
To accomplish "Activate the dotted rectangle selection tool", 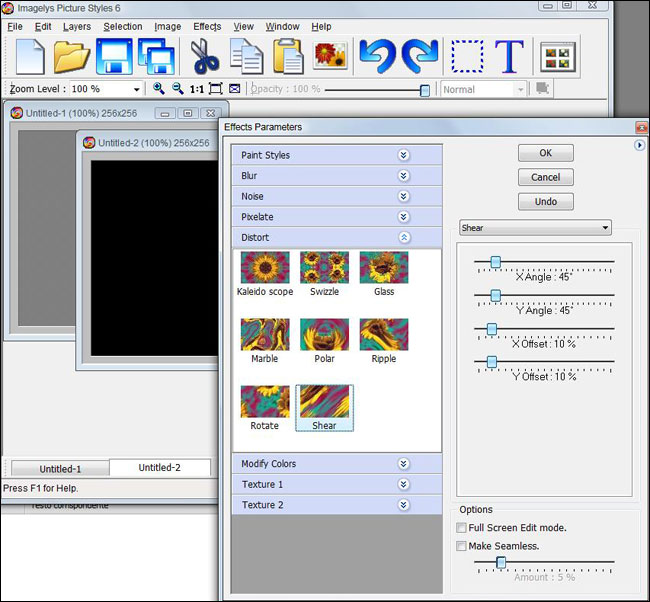I will pos(466,56).
